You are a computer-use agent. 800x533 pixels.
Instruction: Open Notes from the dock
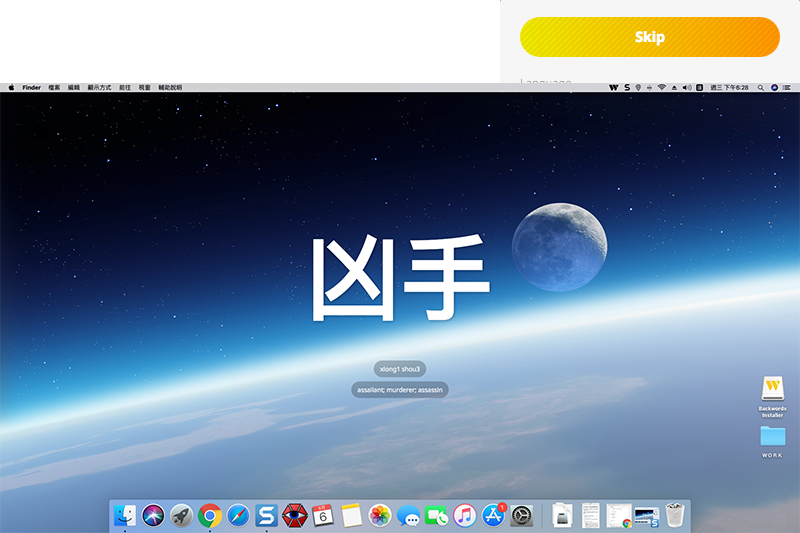tap(352, 516)
